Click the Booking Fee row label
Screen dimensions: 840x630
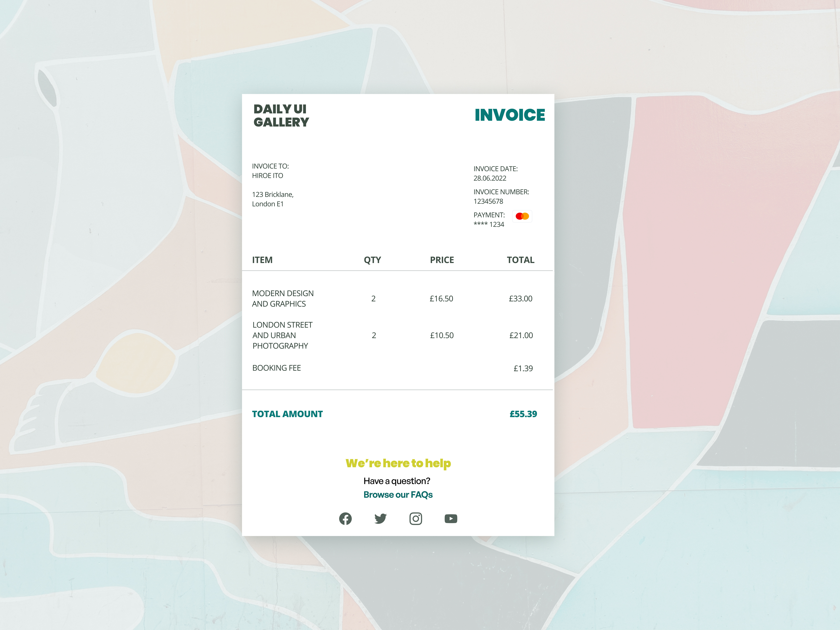pyautogui.click(x=276, y=368)
